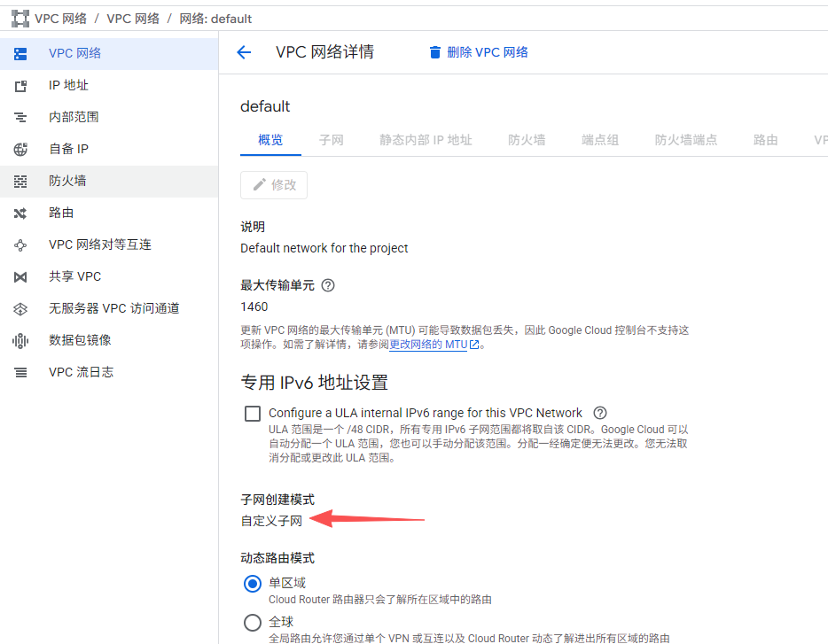Click help icon next to 最大传输单元
Image resolution: width=828 pixels, height=644 pixels.
(328, 285)
